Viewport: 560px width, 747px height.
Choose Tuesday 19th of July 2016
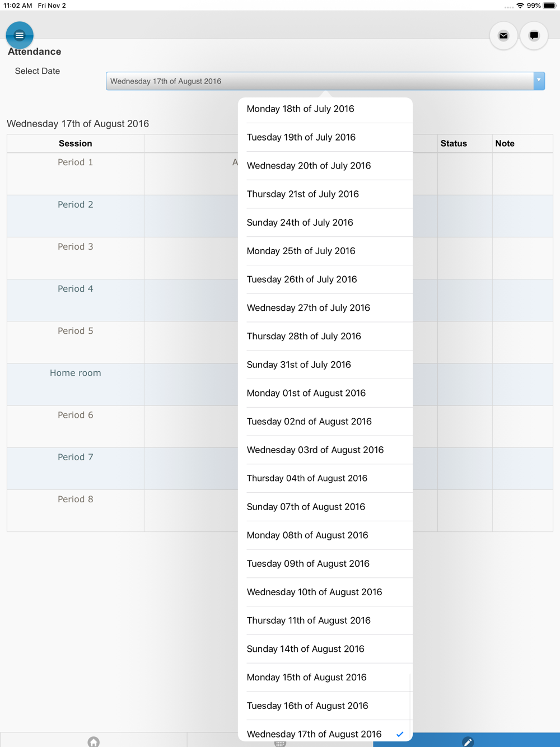coord(325,137)
